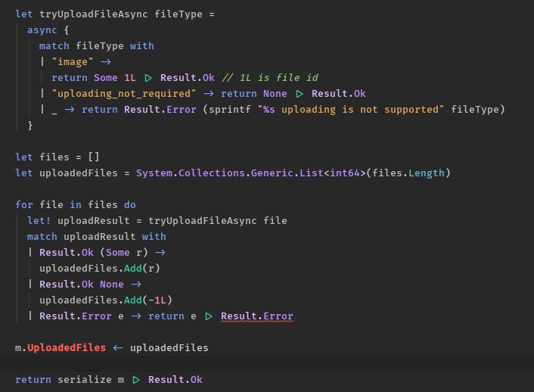Click the closing brace of async block

pyautogui.click(x=30, y=126)
